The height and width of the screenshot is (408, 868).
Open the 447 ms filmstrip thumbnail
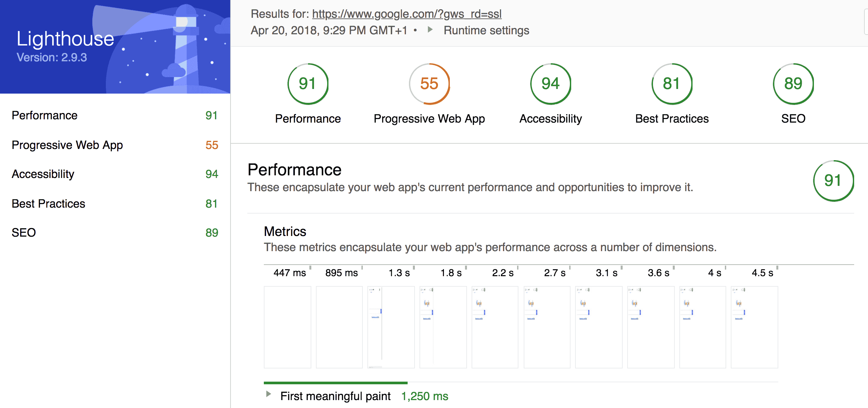point(288,327)
